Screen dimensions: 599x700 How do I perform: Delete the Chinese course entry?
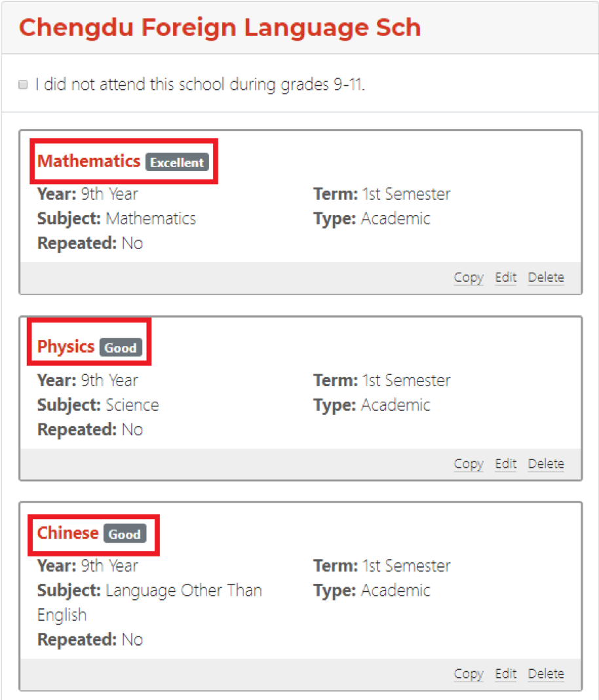coord(546,674)
